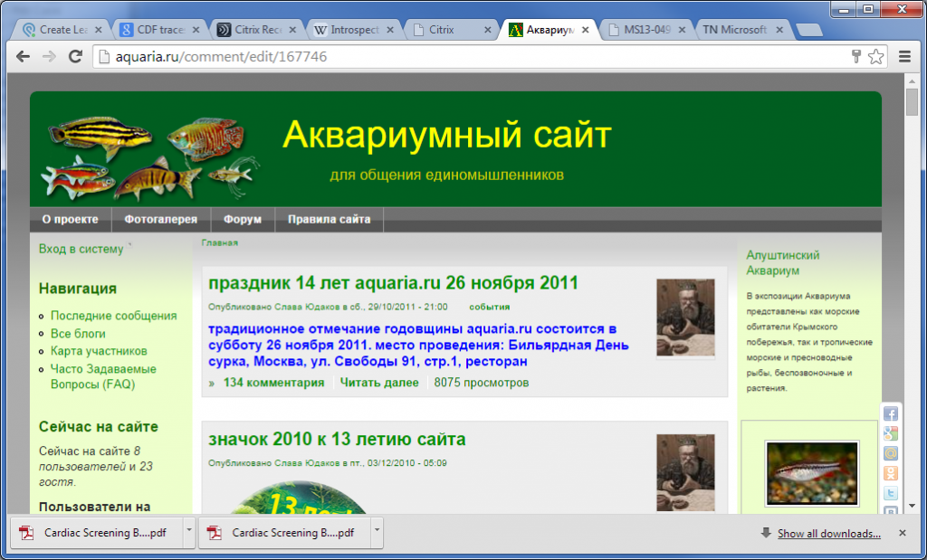Click the page scrollbar down arrow
This screenshot has width=927, height=560.
pos(913,506)
